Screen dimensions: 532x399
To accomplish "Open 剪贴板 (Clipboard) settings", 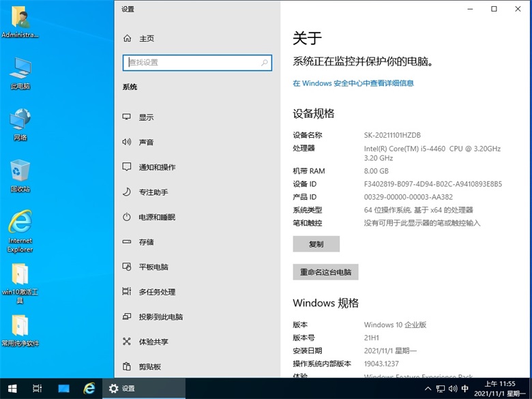I will pos(149,366).
